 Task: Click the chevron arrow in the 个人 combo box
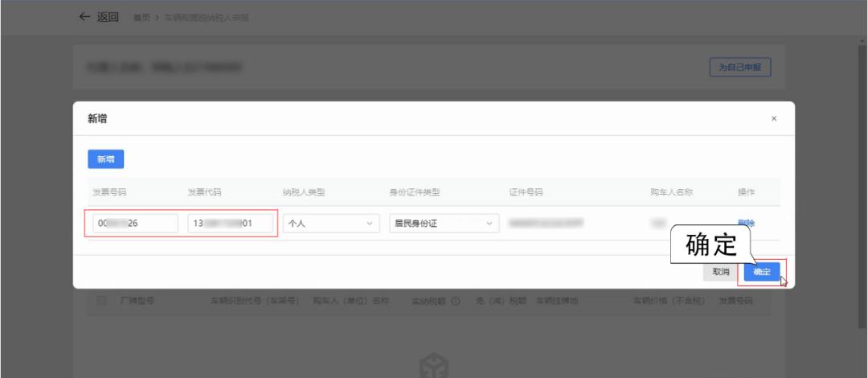coord(369,224)
